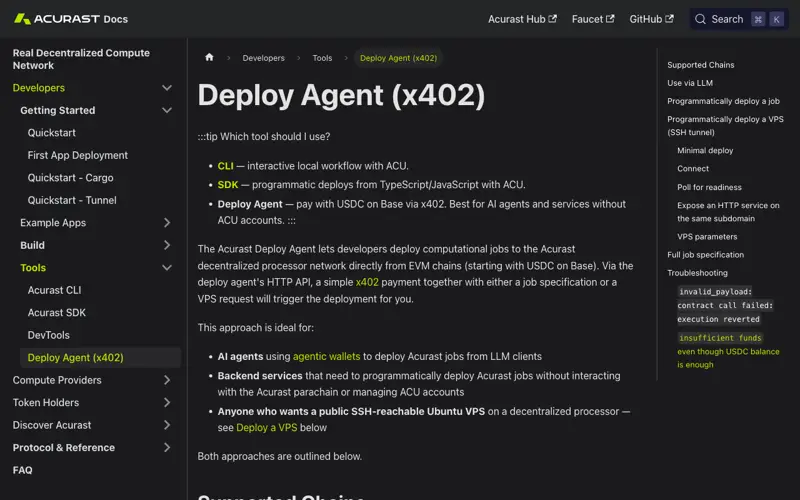Click Developers in the breadcrumb

[x=263, y=58]
